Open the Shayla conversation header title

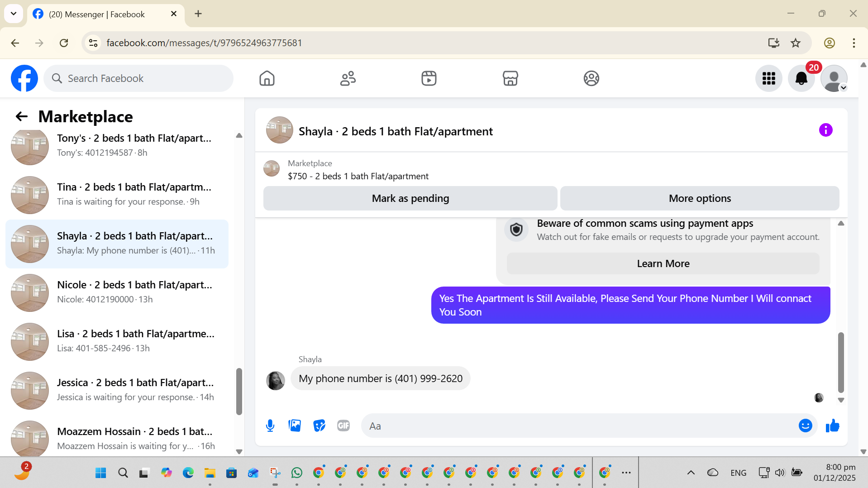coord(396,131)
